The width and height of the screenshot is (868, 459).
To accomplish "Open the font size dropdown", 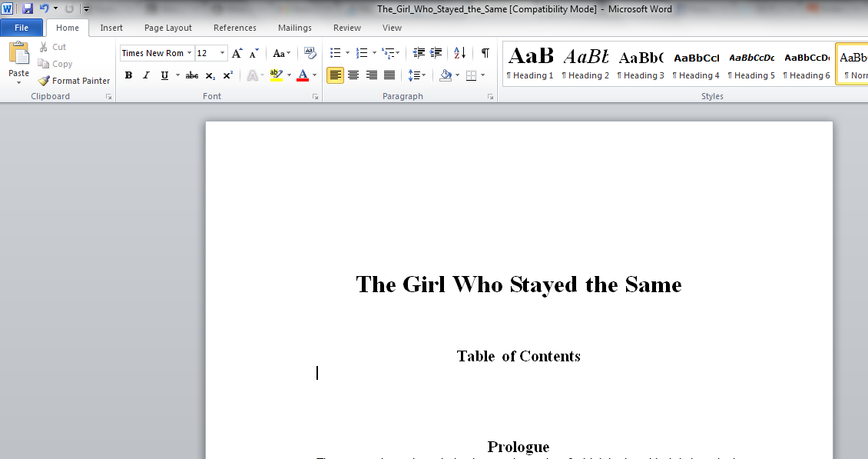I will [x=223, y=53].
